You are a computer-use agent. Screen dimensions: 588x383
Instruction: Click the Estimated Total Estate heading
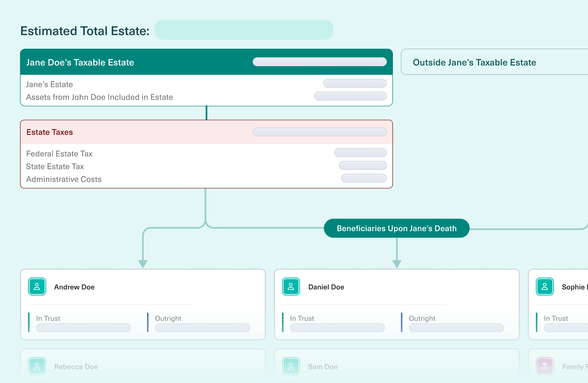click(x=85, y=31)
